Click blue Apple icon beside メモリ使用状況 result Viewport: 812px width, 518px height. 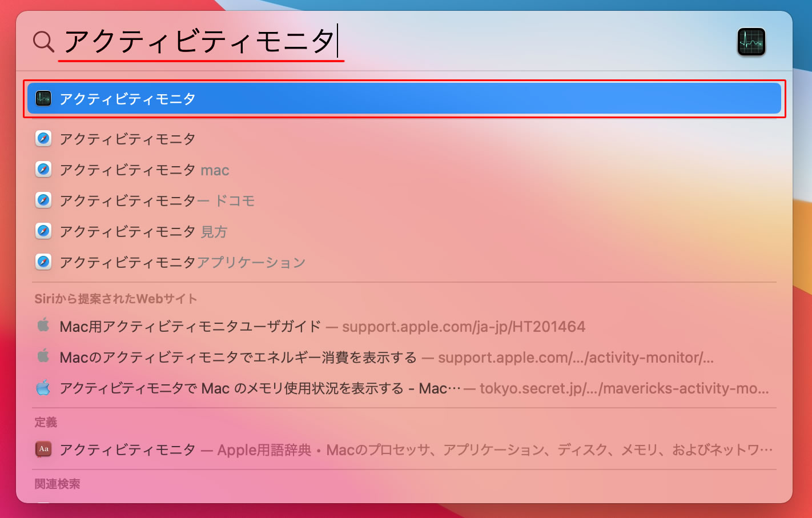click(43, 388)
